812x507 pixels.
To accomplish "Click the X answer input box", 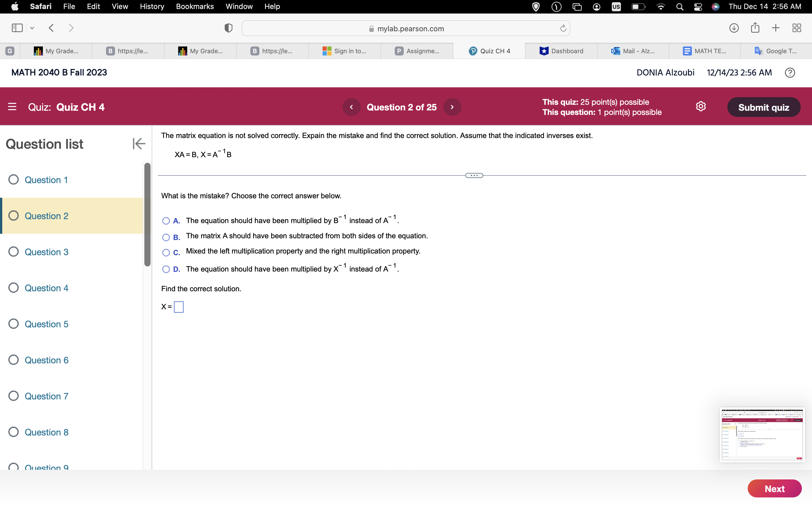I will click(179, 307).
